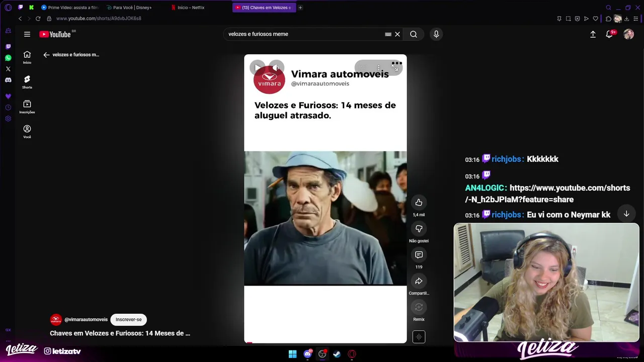
Task: Open the pinned Twitch tab
Action: (x=20, y=8)
